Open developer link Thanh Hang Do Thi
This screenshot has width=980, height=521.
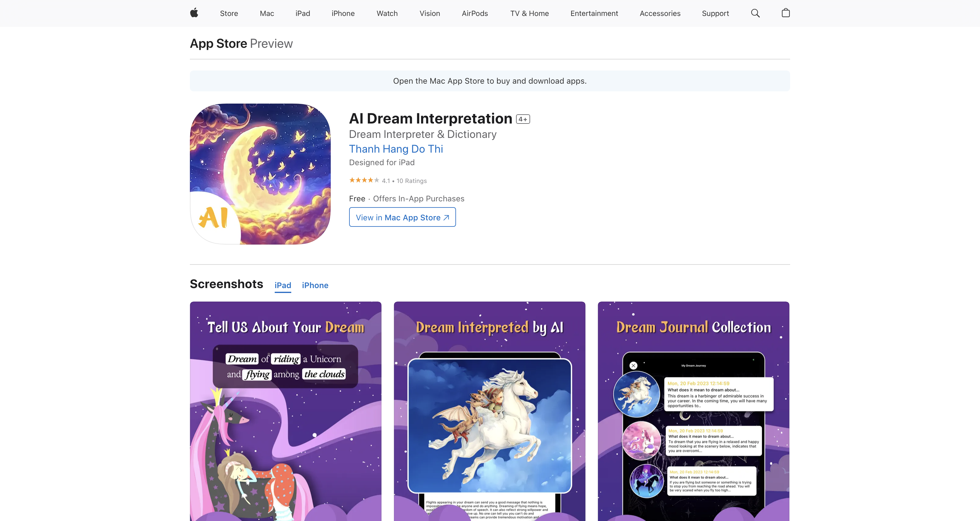396,149
